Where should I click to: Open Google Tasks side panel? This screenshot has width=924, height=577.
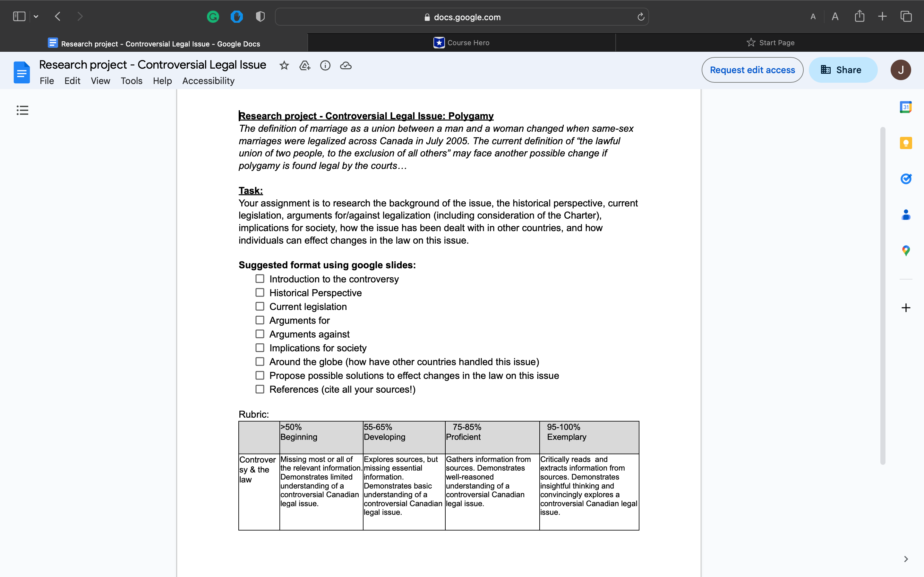(906, 179)
